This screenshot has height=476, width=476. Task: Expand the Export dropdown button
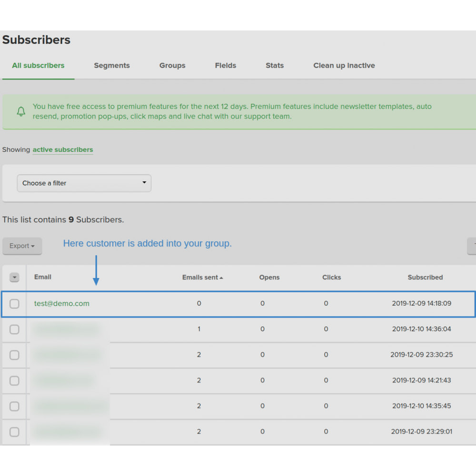click(22, 246)
